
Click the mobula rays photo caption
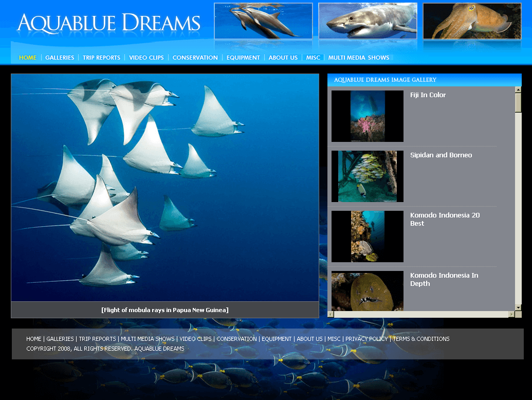[x=165, y=310]
